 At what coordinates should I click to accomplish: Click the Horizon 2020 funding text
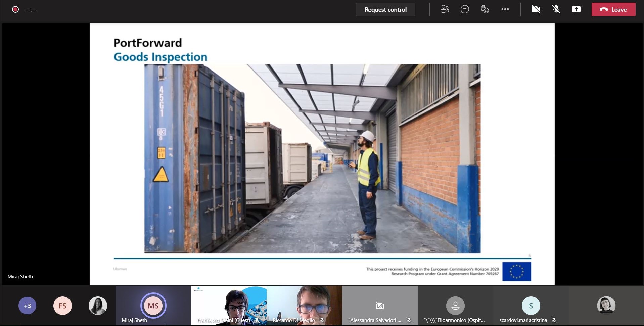(432, 271)
